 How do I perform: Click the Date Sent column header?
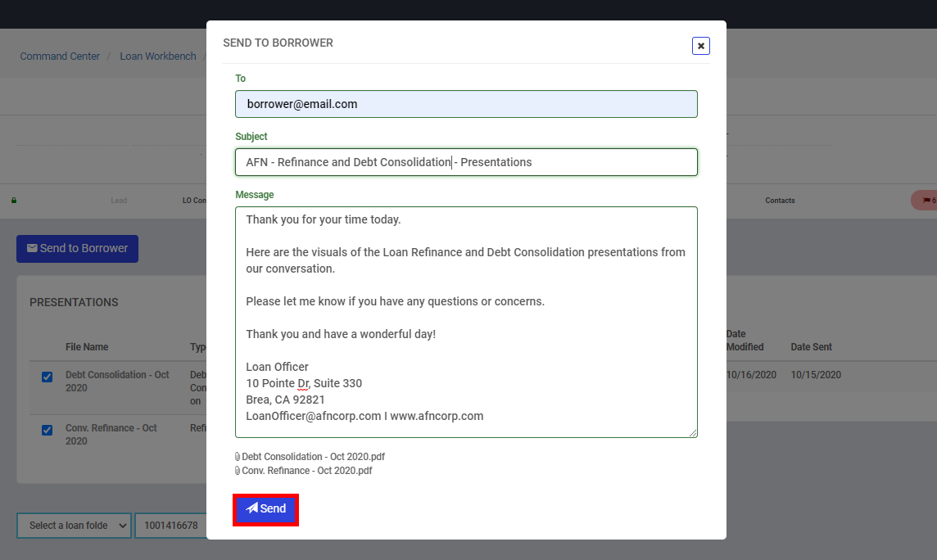tap(811, 347)
